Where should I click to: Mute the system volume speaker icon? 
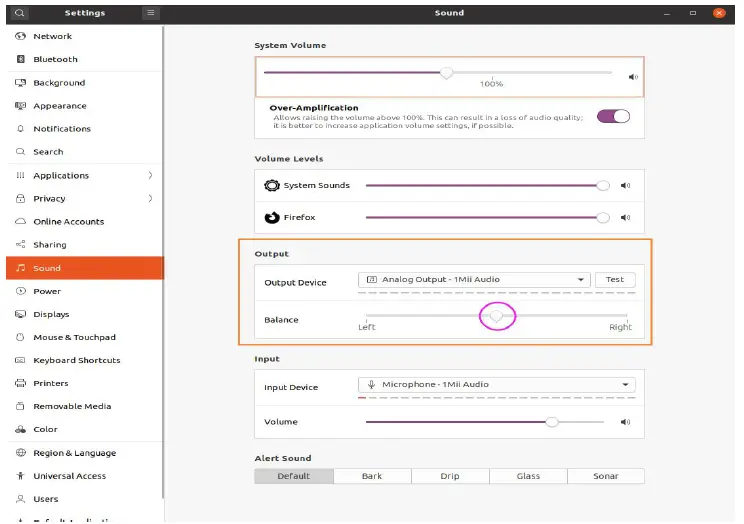click(633, 76)
